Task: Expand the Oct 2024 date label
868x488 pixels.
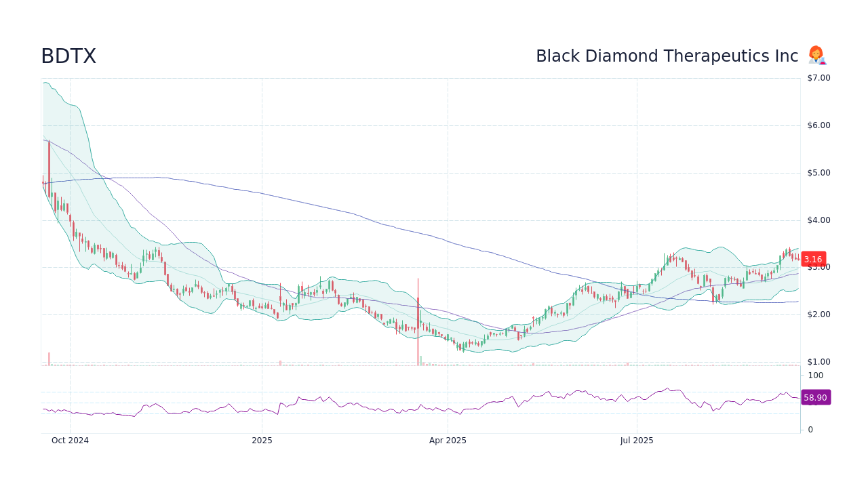Action: click(x=70, y=440)
